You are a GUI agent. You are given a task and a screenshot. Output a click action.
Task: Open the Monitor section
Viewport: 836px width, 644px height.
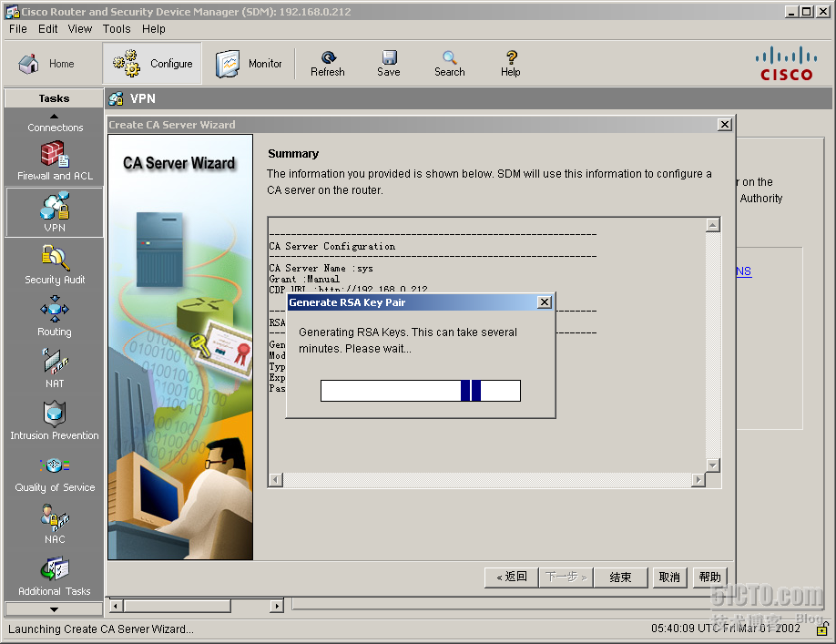click(x=249, y=64)
